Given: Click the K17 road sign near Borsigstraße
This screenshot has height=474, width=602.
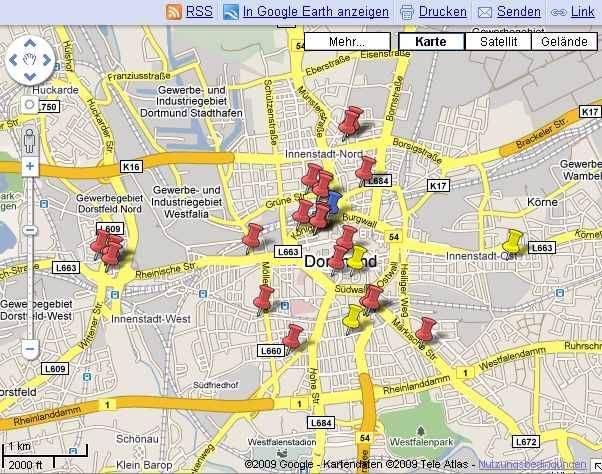Looking at the screenshot, I should pos(438,186).
